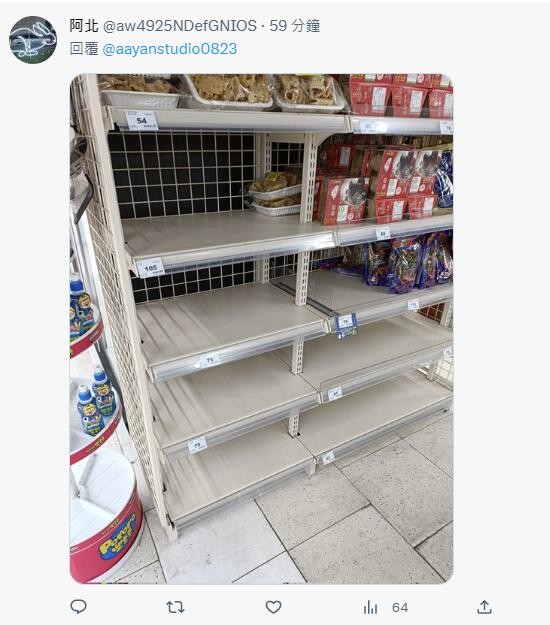Open the rabbit profile avatar
Screen dimensions: 550x625
[33, 40]
